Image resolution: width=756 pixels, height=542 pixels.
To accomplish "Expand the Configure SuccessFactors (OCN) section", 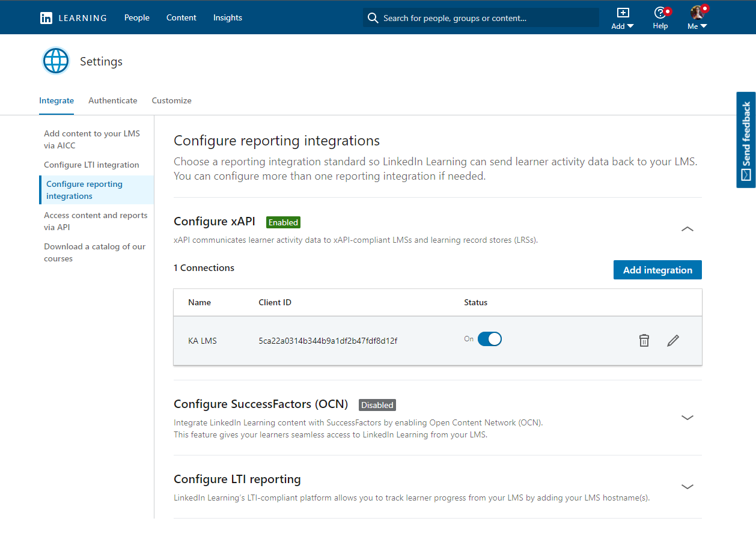I will [x=687, y=417].
